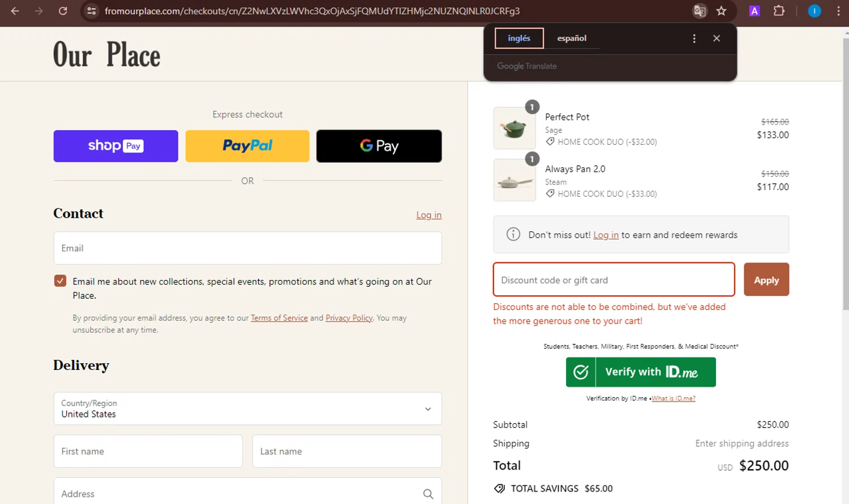Open Google Translate options menu
Image resolution: width=849 pixels, height=504 pixels.
694,38
